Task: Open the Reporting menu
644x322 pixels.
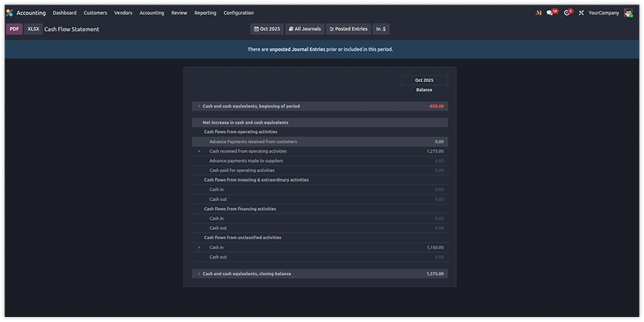Action: pyautogui.click(x=205, y=13)
